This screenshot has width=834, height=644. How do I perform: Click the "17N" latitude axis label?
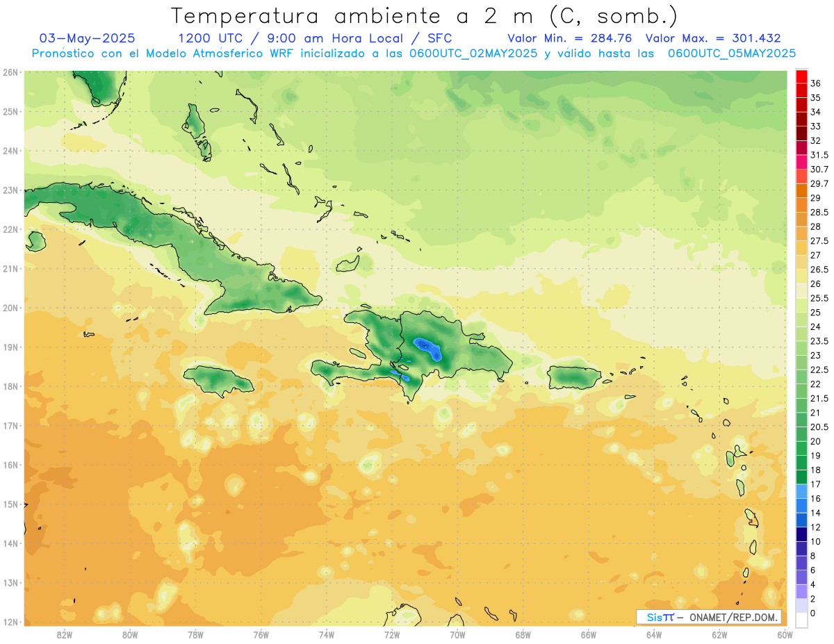tap(10, 426)
